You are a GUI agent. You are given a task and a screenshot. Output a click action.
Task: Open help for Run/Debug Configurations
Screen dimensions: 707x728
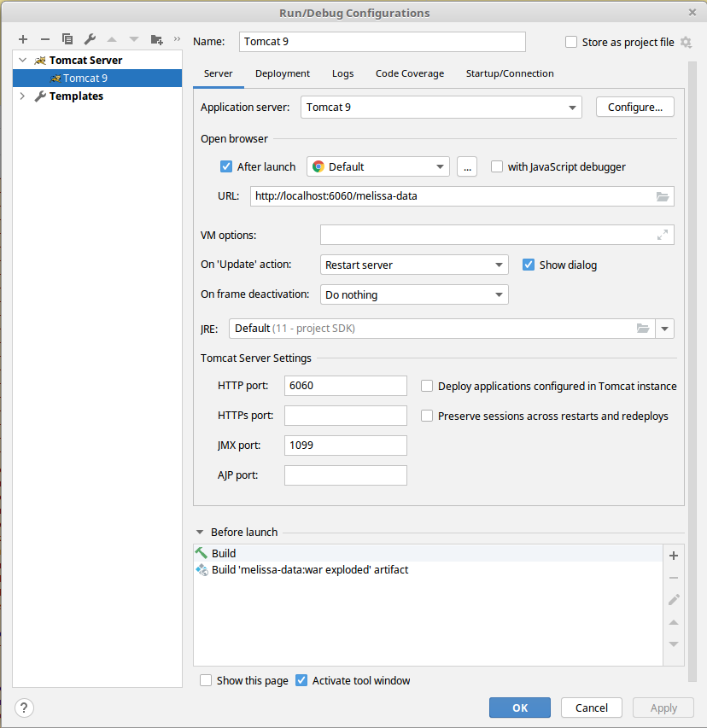pos(24,708)
